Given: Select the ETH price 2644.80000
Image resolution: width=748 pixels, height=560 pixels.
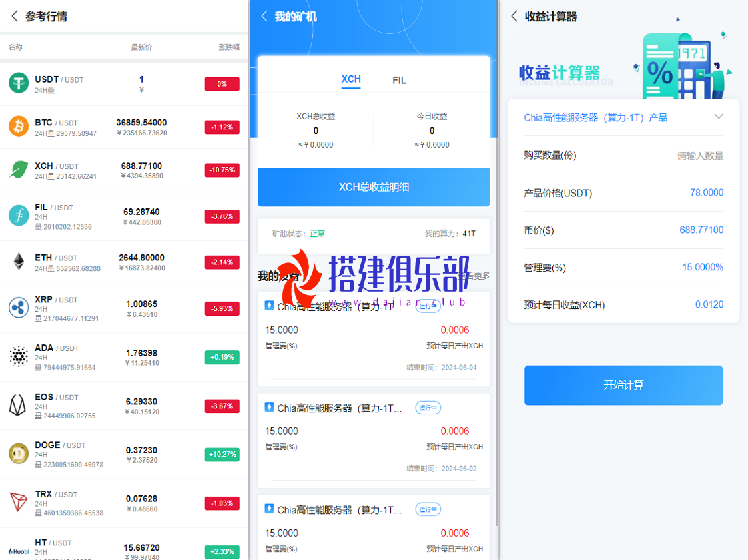Looking at the screenshot, I should [142, 258].
